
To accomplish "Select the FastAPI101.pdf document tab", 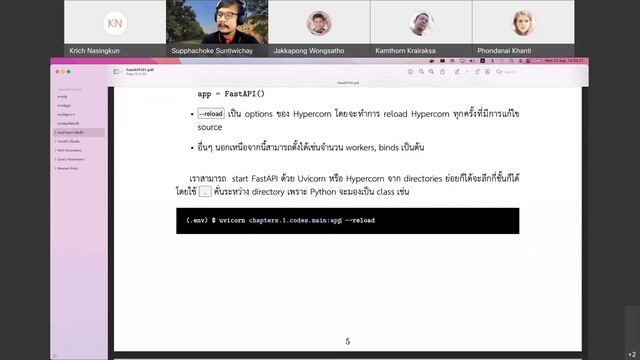I will tap(348, 83).
